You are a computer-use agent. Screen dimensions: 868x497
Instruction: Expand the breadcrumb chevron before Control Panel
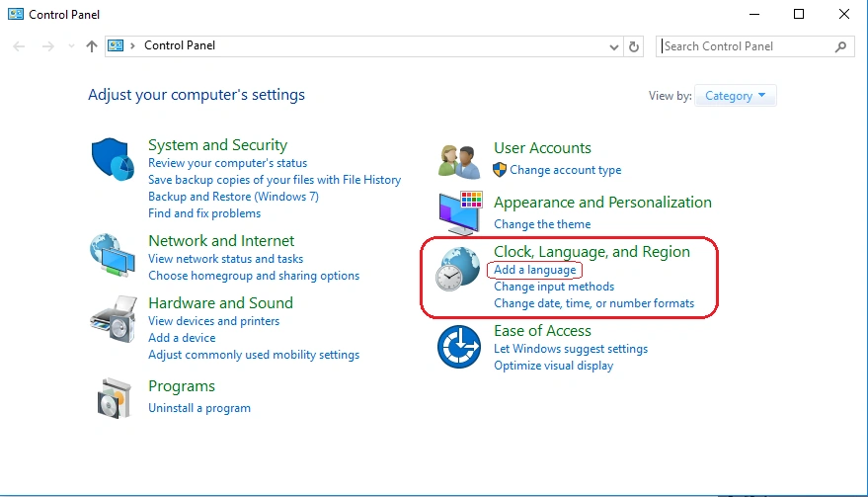pos(132,46)
